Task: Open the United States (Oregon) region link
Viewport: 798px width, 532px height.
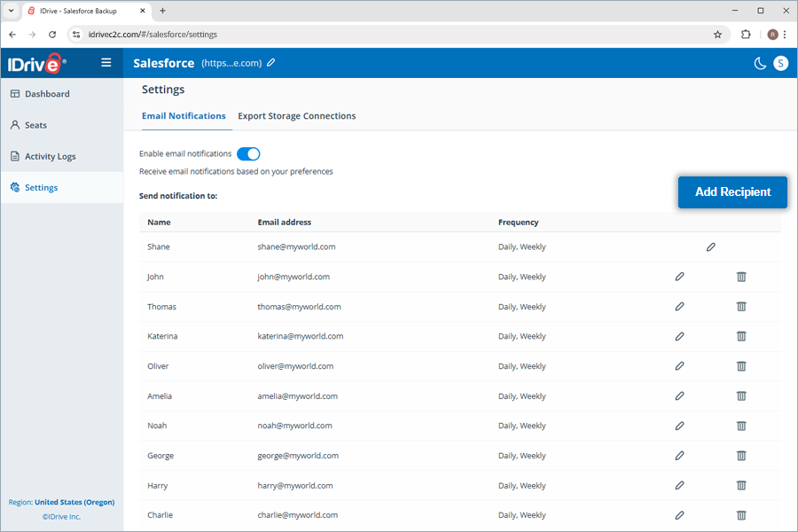Action: [74, 503]
